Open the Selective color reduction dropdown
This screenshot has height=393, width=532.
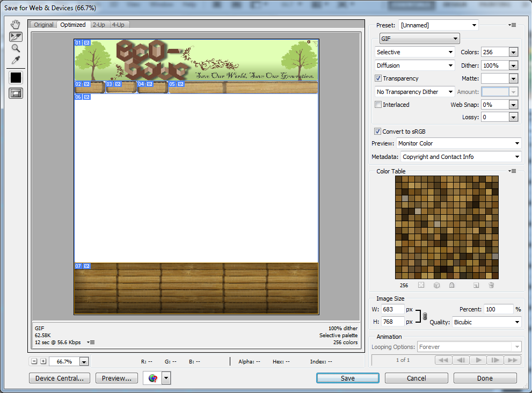414,52
